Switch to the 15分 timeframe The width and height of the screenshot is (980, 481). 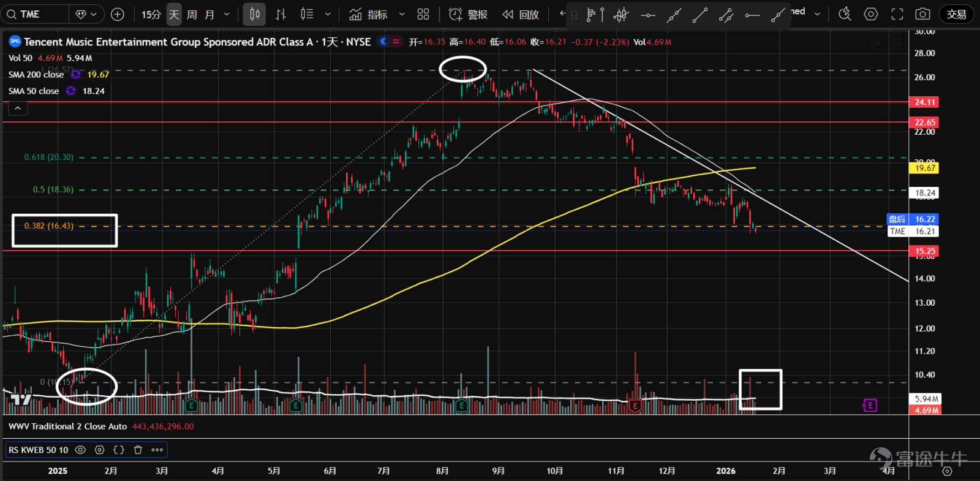point(151,14)
